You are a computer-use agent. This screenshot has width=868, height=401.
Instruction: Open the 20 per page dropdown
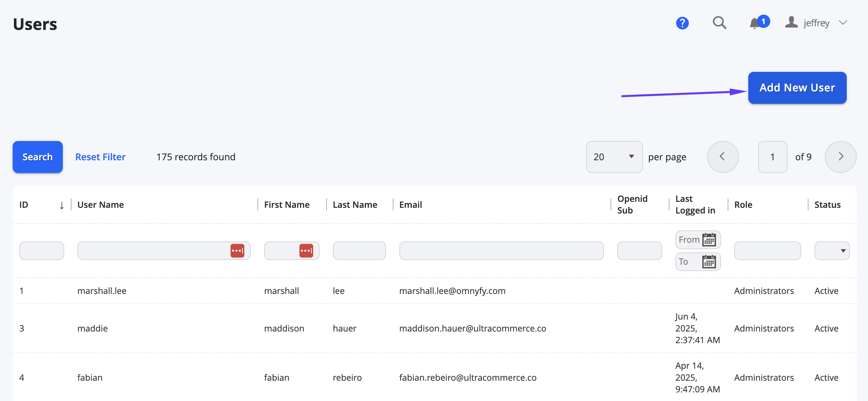[614, 157]
